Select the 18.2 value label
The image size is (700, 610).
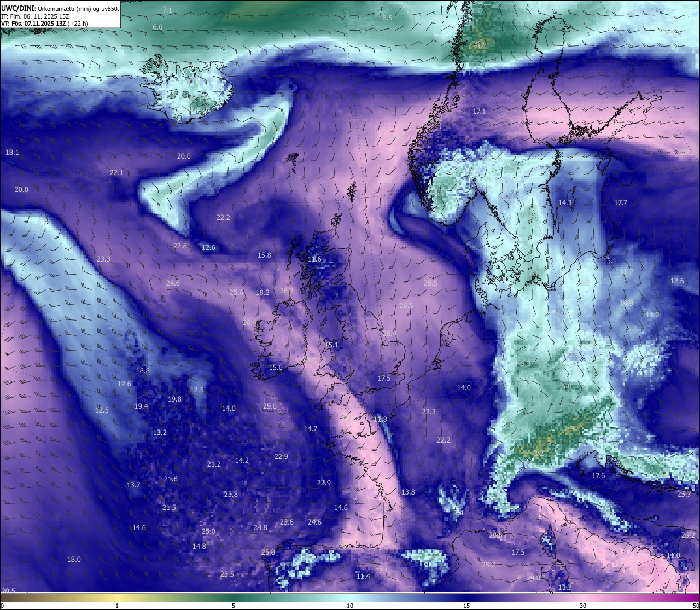tap(262, 293)
